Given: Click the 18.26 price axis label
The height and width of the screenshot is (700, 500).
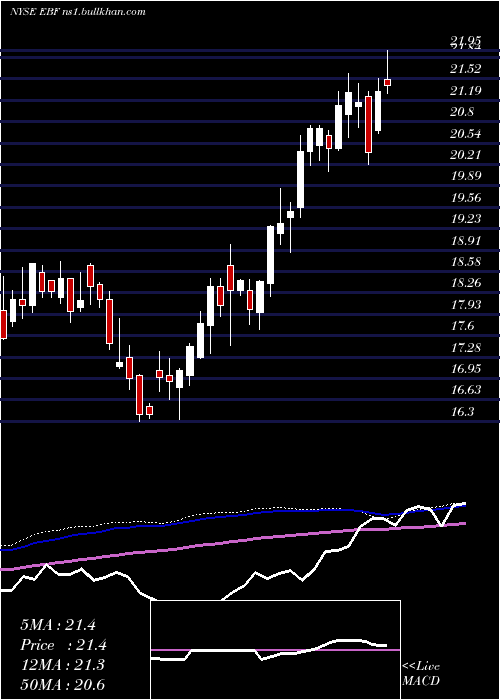Looking at the screenshot, I should tap(466, 283).
